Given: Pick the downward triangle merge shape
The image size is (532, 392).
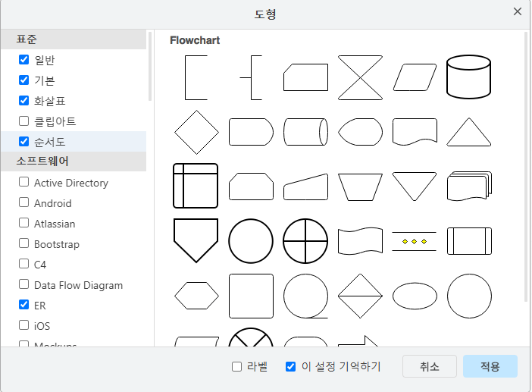Looking at the screenshot, I should pos(415,187).
